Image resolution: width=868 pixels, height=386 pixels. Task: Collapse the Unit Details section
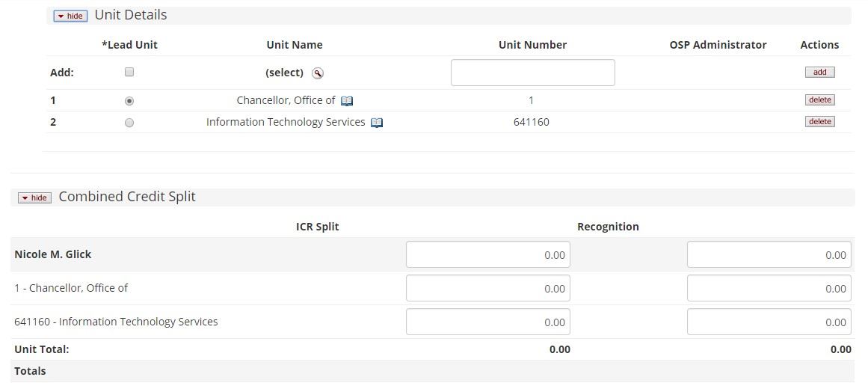tap(70, 16)
